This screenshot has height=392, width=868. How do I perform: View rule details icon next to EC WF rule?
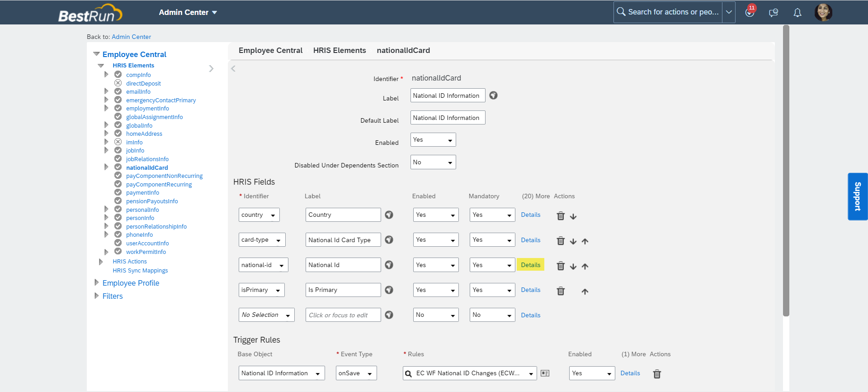[x=545, y=373]
